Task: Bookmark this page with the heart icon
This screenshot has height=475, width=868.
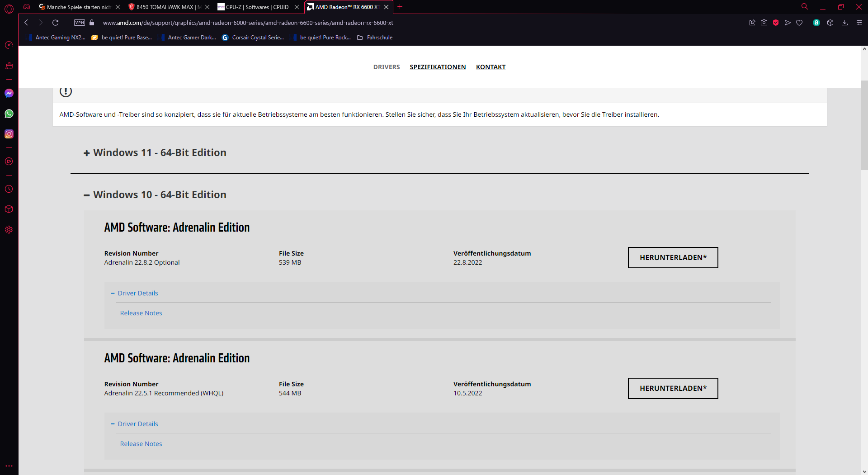Action: [799, 23]
